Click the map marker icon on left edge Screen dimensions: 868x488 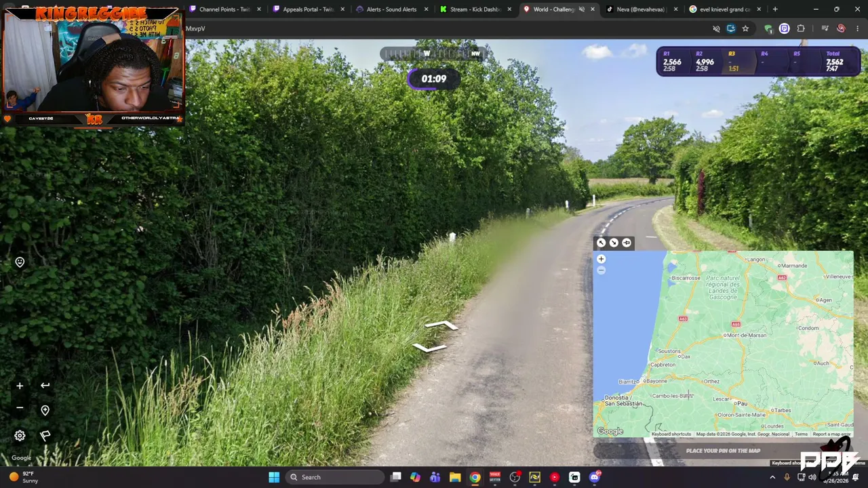click(x=20, y=262)
